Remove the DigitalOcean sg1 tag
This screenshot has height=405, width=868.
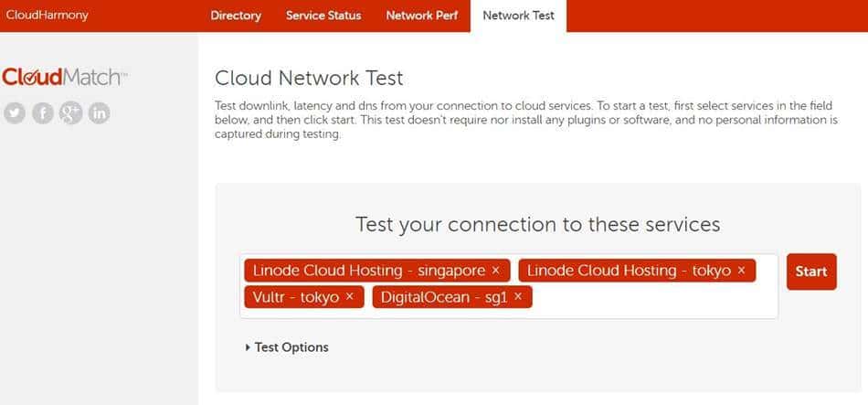518,297
